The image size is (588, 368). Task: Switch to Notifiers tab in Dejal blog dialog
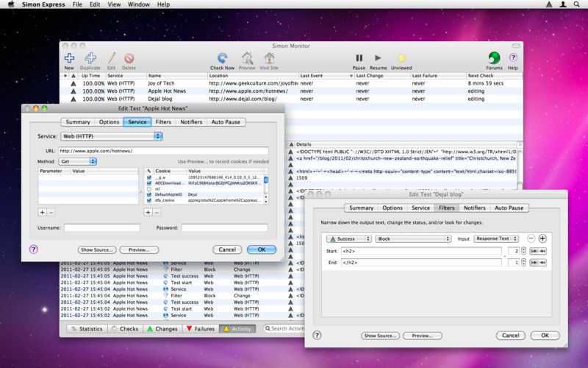coord(474,208)
